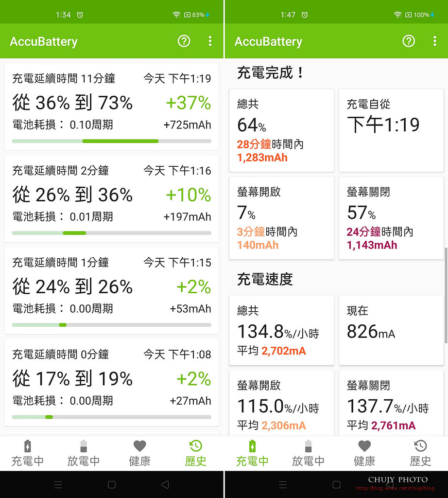This screenshot has height=498, width=448.
Task: Select 放電中 discharging tab on left screen
Action: coord(84,453)
